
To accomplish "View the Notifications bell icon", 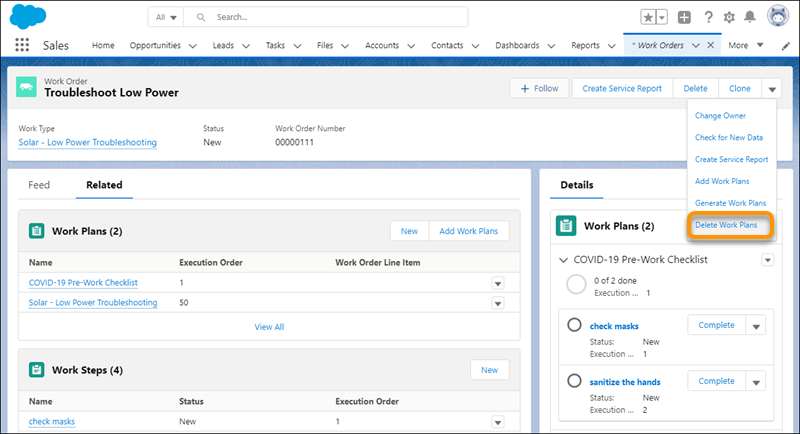I will 749,17.
